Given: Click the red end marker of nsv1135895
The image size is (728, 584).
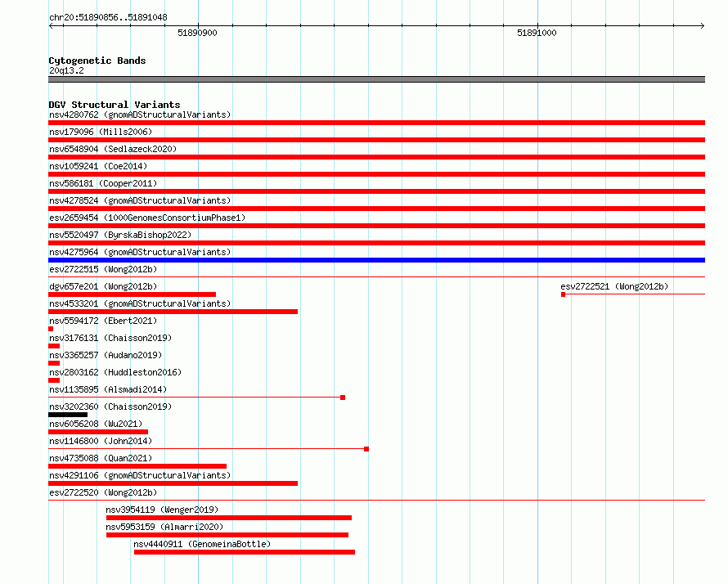Looking at the screenshot, I should pyautogui.click(x=343, y=398).
